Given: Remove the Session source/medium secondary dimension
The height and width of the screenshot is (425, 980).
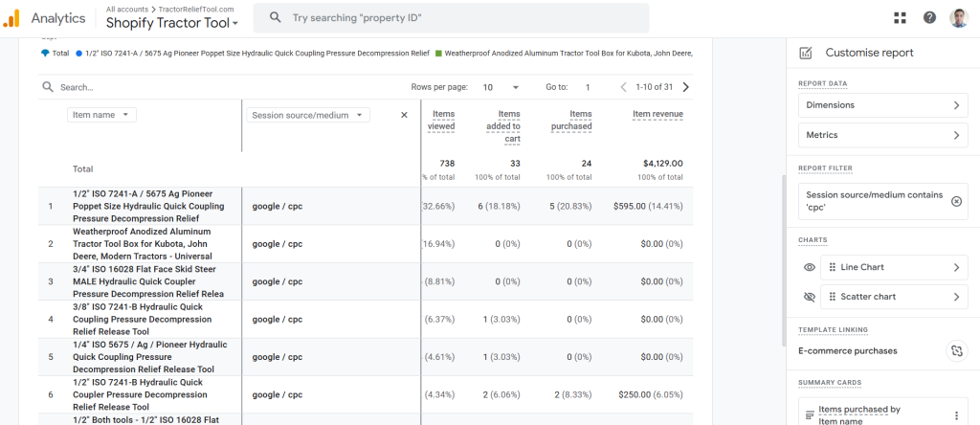Looking at the screenshot, I should pos(404,115).
